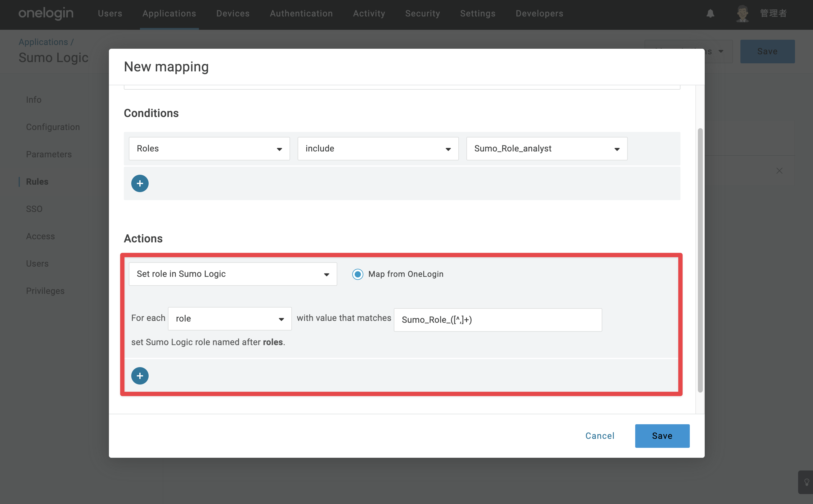Click the dialog vertical scrollbar
813x504 pixels.
pos(700,260)
